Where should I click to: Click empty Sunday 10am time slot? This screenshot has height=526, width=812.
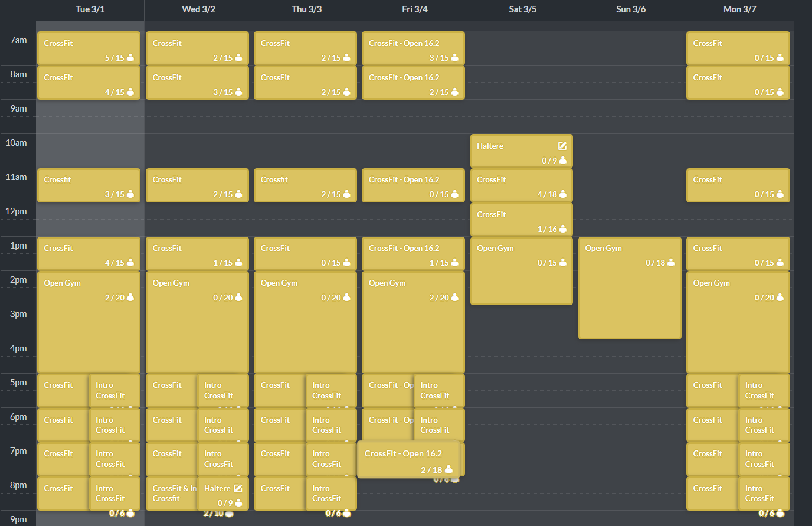point(630,151)
